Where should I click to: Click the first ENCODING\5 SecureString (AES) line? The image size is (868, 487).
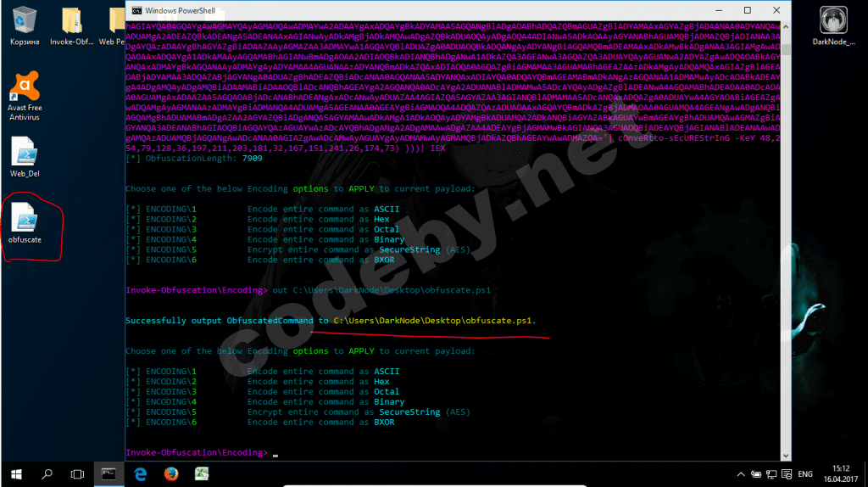[298, 250]
